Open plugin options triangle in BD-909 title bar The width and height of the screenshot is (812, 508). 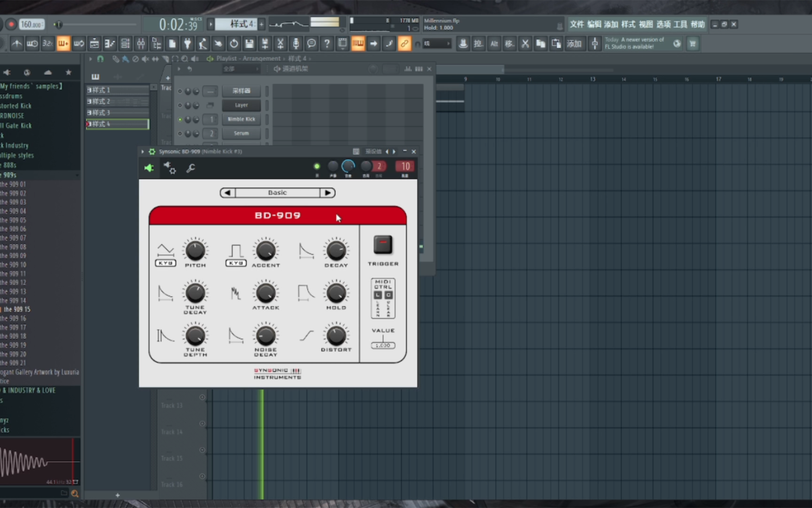click(x=143, y=151)
